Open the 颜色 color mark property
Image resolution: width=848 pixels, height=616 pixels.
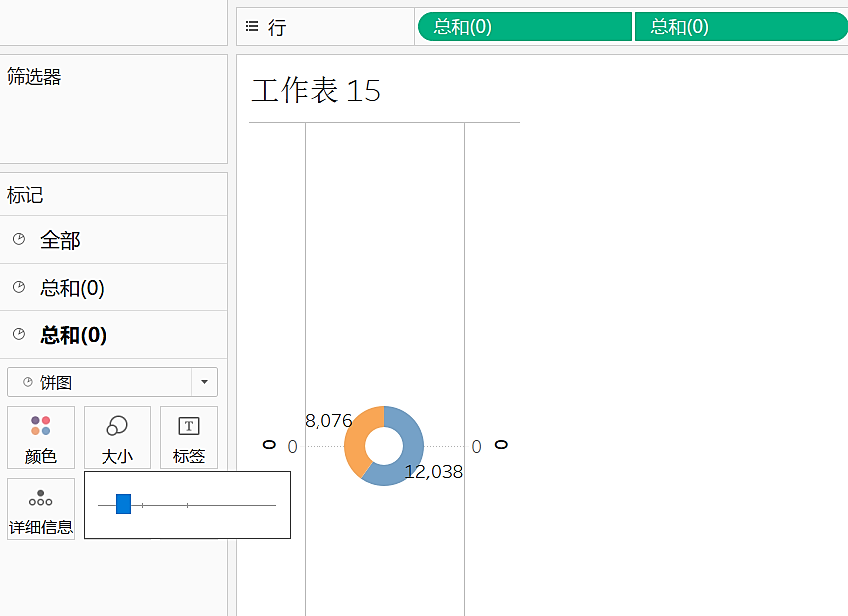(41, 437)
